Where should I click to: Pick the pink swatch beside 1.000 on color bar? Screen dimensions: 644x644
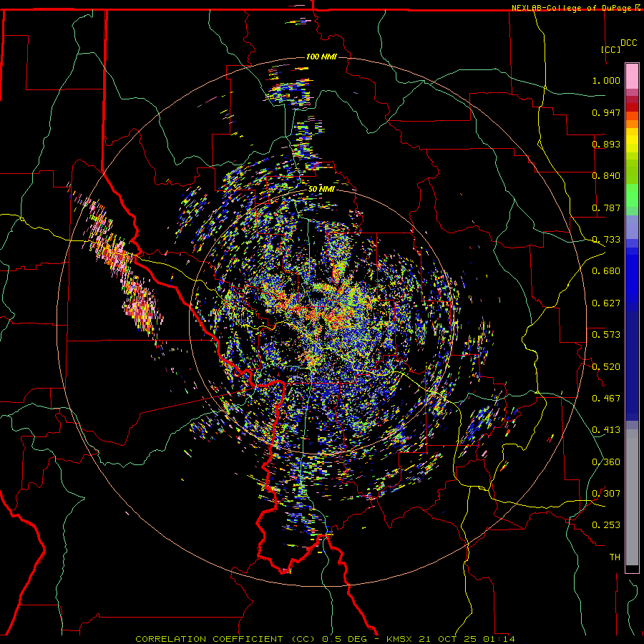click(632, 77)
